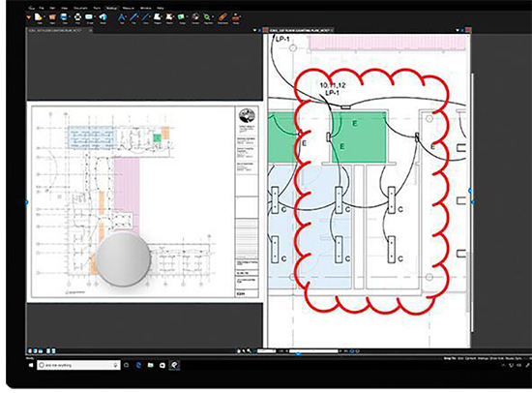
Task: Open dropdown arrow beside Pen tool
Action: coord(137,16)
